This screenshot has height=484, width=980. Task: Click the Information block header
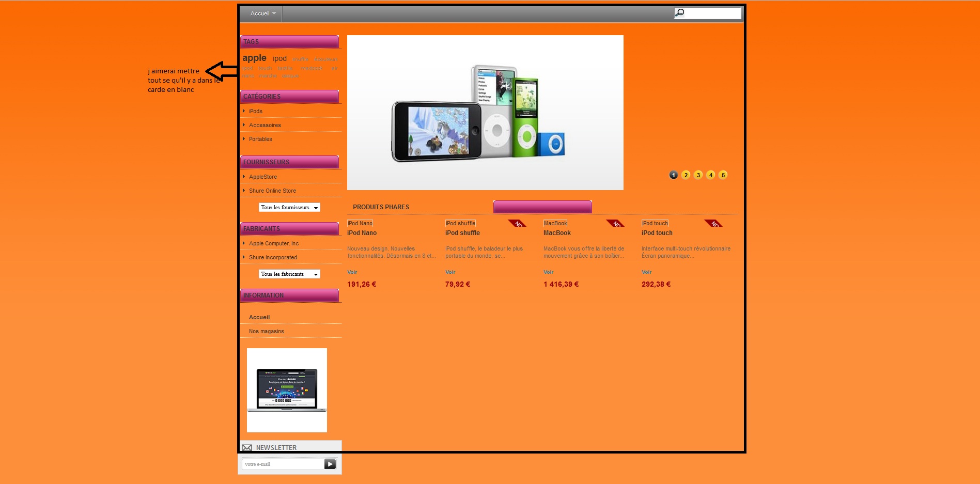289,295
